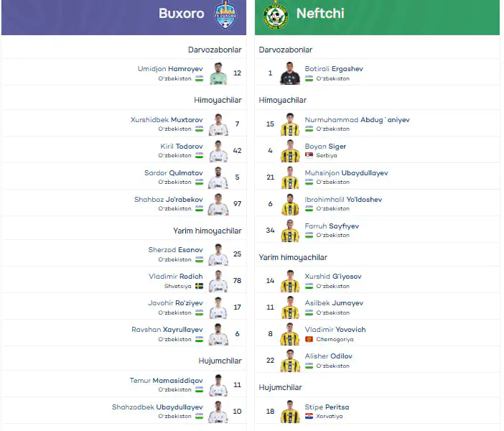This screenshot has height=431, width=504.
Task: Click the Serbia flag under Boyan Siger
Action: pyautogui.click(x=309, y=155)
